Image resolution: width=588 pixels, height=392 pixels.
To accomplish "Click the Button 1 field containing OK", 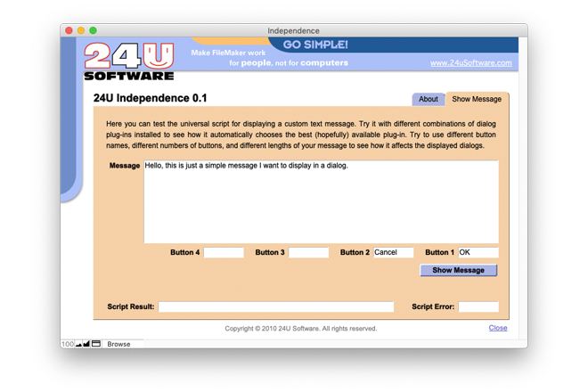I will click(478, 253).
